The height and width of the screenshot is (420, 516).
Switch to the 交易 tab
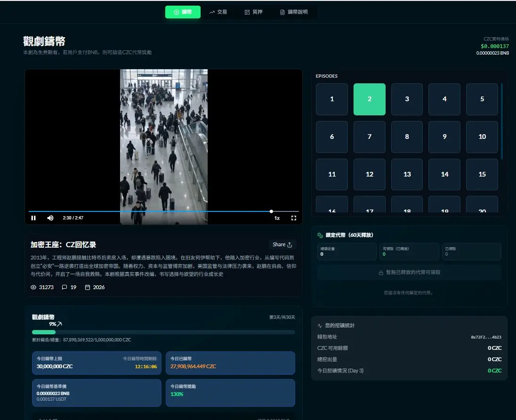point(218,12)
